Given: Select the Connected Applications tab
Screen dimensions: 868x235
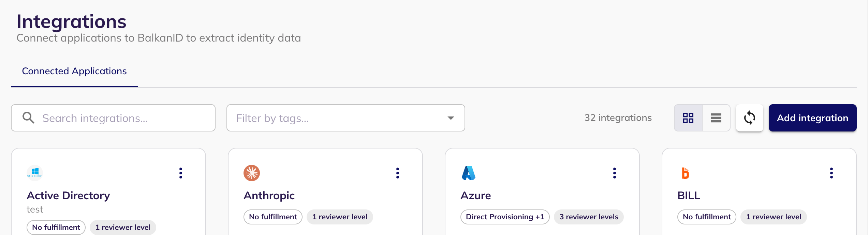Looking at the screenshot, I should pos(74,71).
